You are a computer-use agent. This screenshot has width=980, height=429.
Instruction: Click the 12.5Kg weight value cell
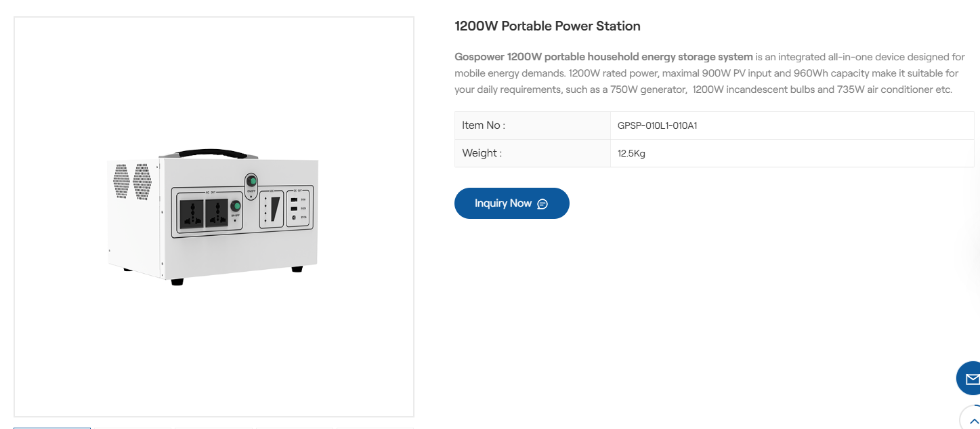(x=631, y=153)
